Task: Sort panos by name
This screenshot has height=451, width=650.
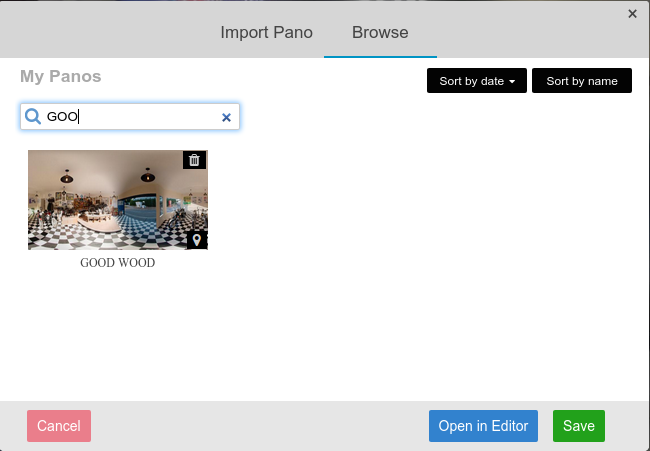Action: (582, 81)
